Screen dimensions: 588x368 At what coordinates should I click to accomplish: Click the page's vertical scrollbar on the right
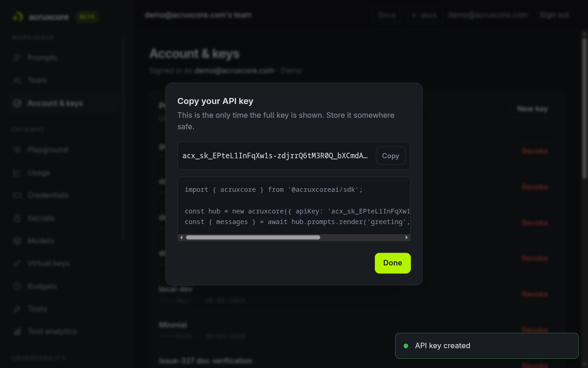(x=584, y=108)
